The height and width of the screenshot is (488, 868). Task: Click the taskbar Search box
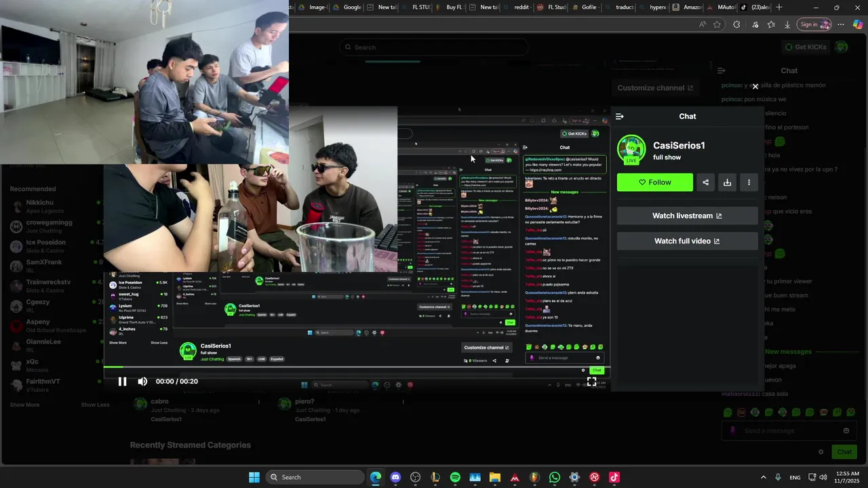315,477
